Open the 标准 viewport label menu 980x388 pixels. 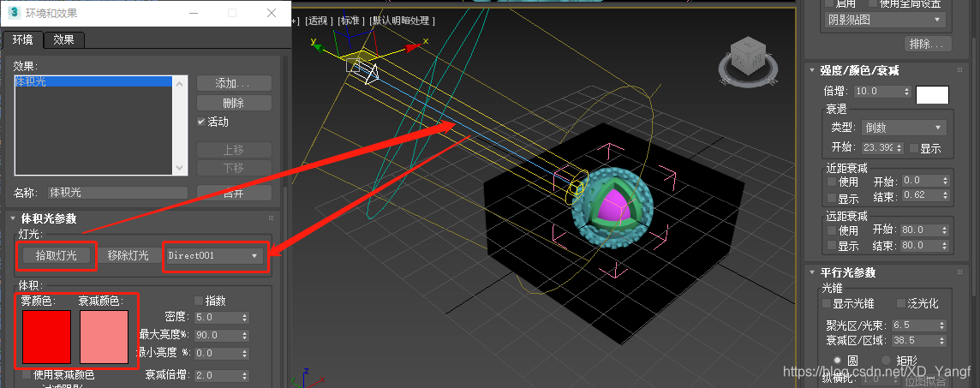tap(351, 21)
